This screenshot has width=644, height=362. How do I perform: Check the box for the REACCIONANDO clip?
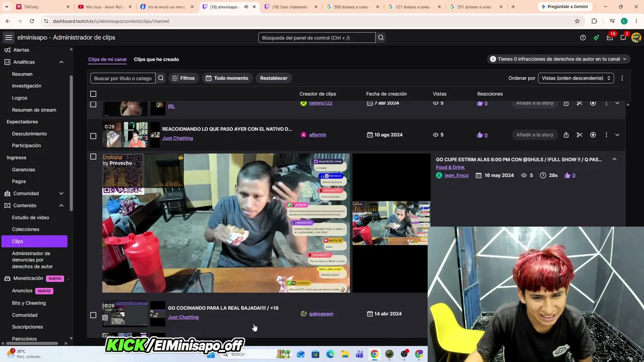93,136
